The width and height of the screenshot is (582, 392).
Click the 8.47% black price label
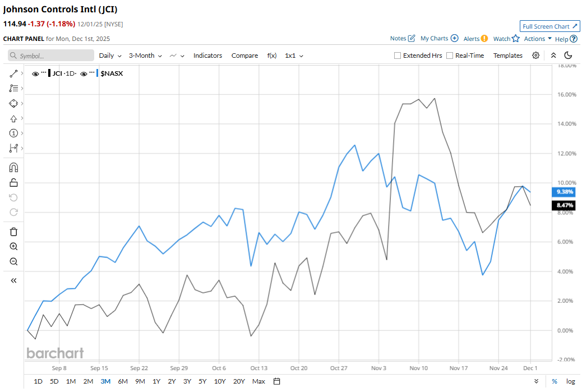564,205
